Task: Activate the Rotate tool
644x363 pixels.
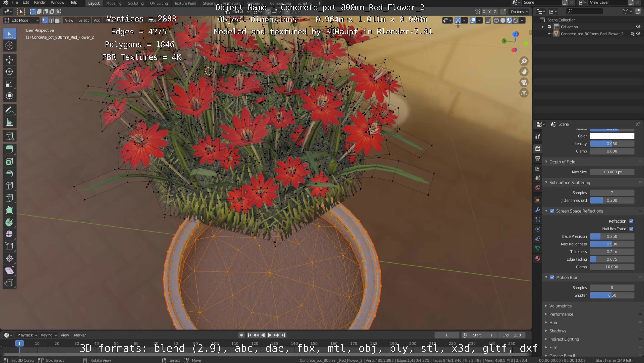Action: [9, 72]
